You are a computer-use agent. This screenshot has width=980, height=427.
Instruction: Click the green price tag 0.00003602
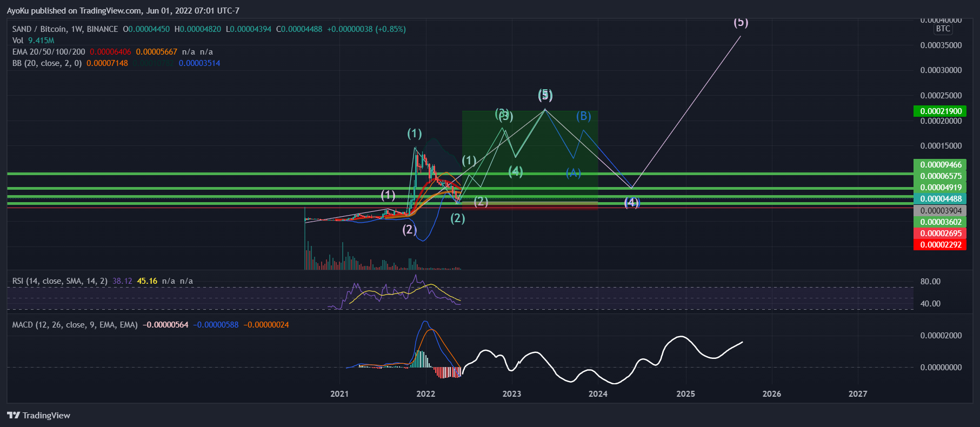[940, 222]
